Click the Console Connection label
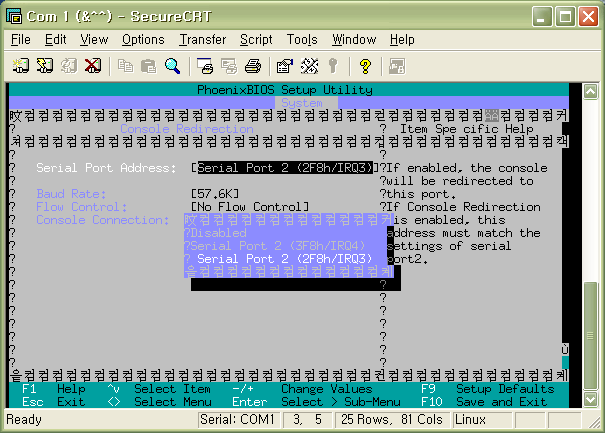Screen dimensions: 605x433 [103, 220]
